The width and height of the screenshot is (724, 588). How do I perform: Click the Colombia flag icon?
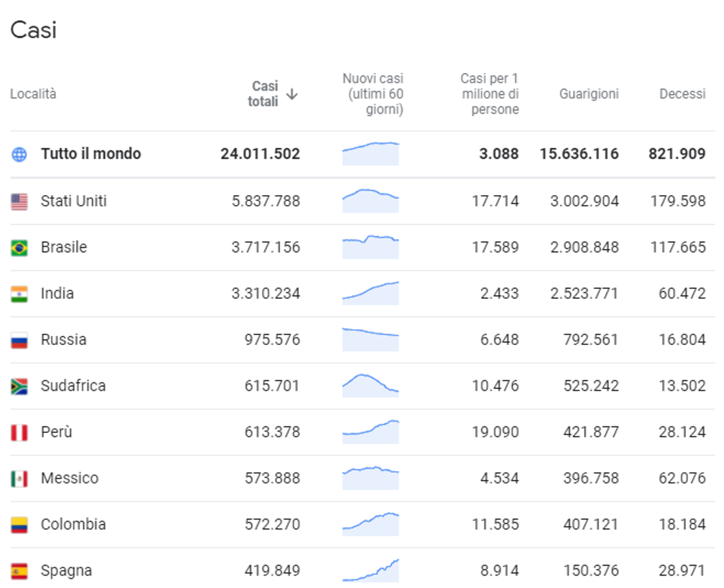19,525
